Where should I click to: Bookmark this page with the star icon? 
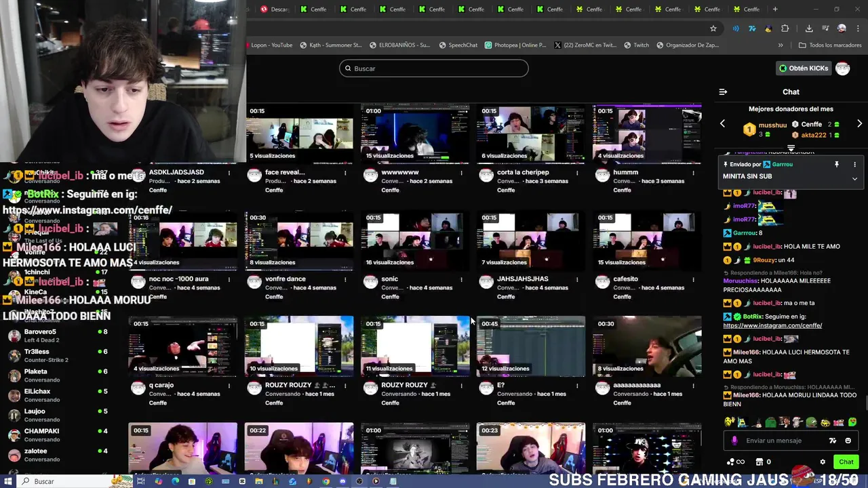click(713, 28)
